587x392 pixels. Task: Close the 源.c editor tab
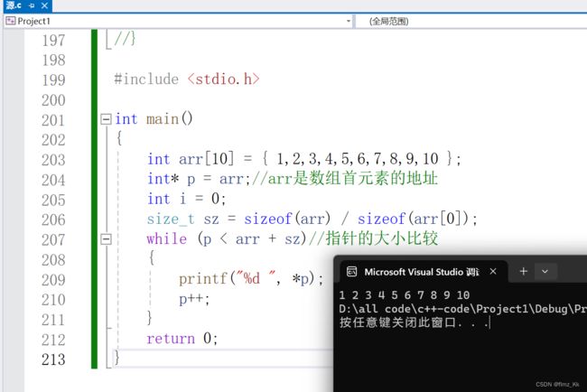[44, 5]
